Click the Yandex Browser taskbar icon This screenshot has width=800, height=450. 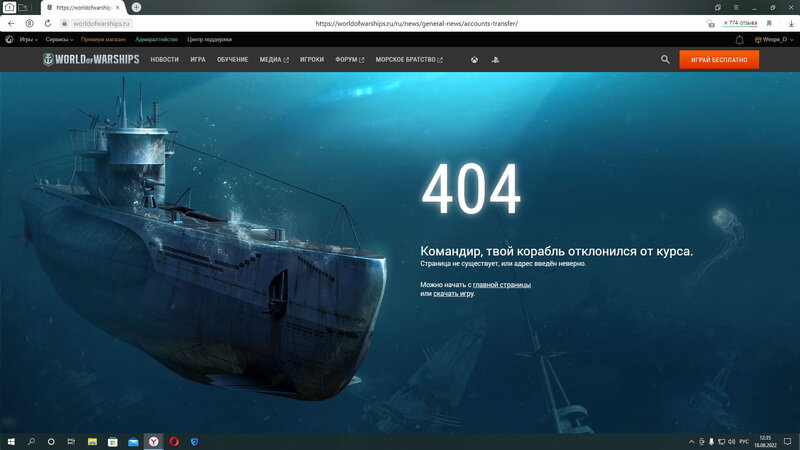(154, 441)
